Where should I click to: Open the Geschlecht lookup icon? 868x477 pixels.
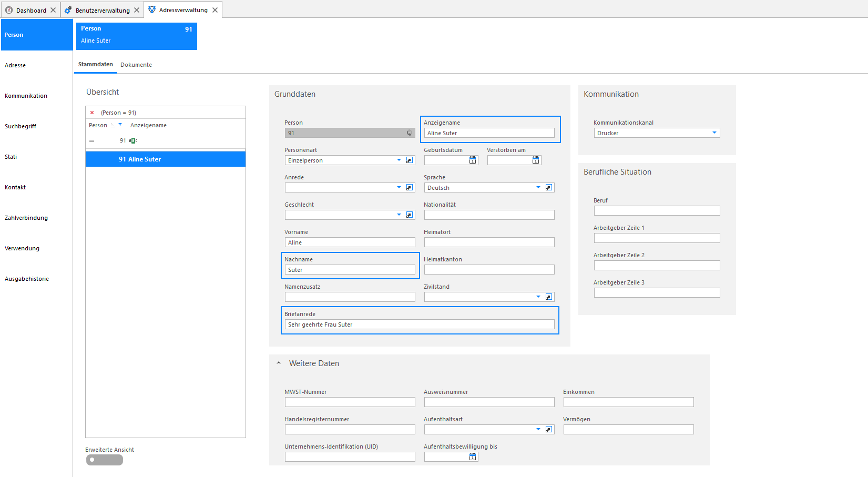pos(410,215)
